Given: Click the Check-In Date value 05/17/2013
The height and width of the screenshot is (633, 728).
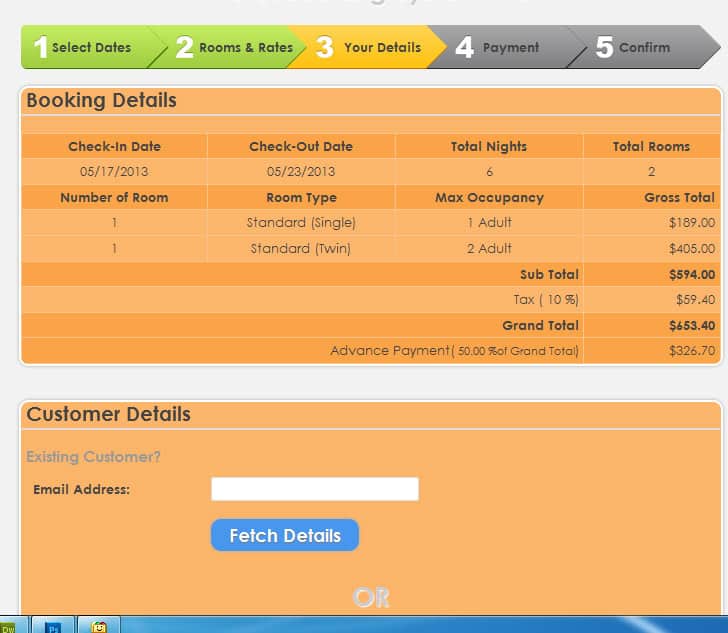Looking at the screenshot, I should (114, 171).
